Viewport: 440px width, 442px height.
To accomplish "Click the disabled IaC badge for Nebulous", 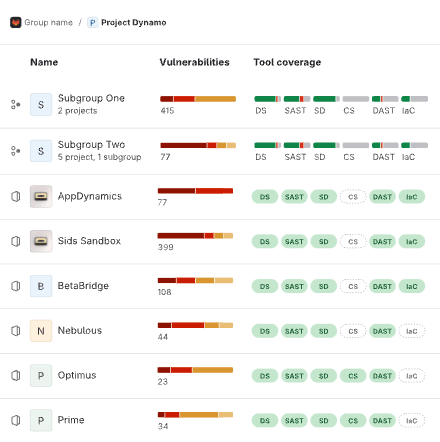I will tap(412, 331).
